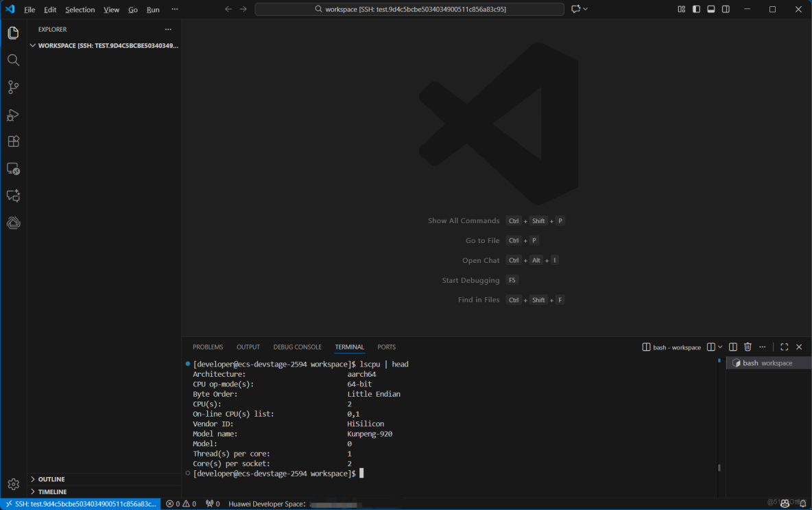Toggle the bottom Panel visibility
Viewport: 812px width, 510px height.
(711, 9)
